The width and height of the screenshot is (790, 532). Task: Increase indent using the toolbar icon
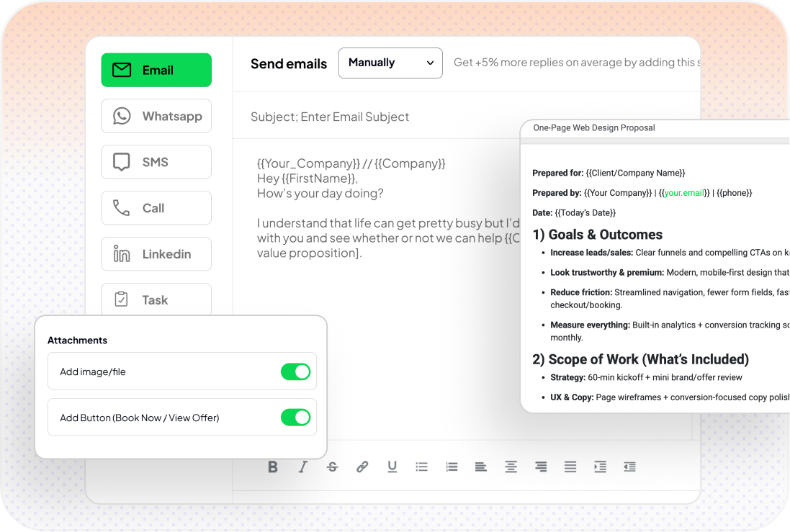point(600,466)
